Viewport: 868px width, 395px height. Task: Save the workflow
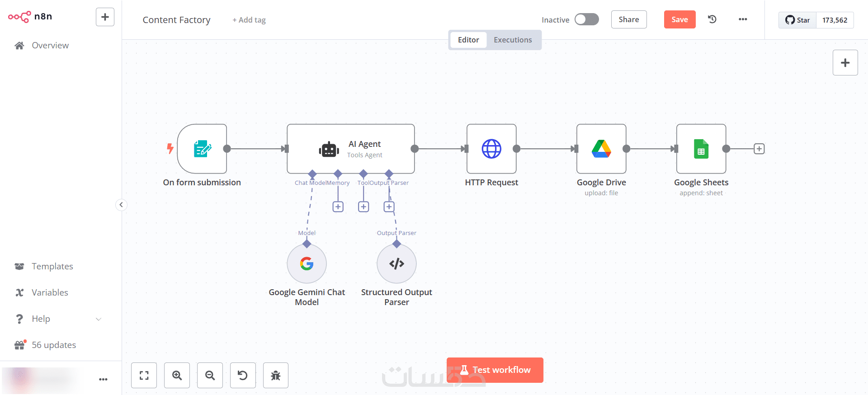point(679,19)
